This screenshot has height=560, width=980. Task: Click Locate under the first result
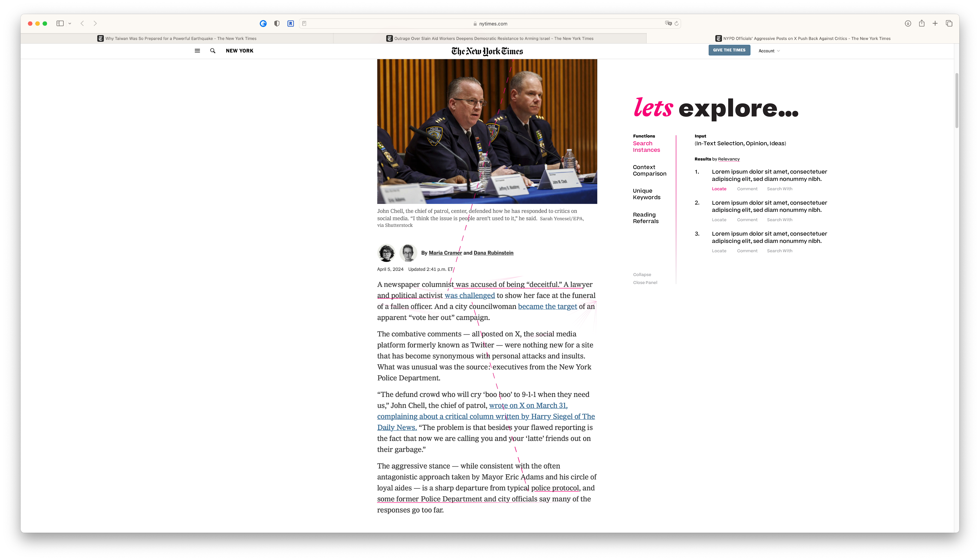[719, 189]
